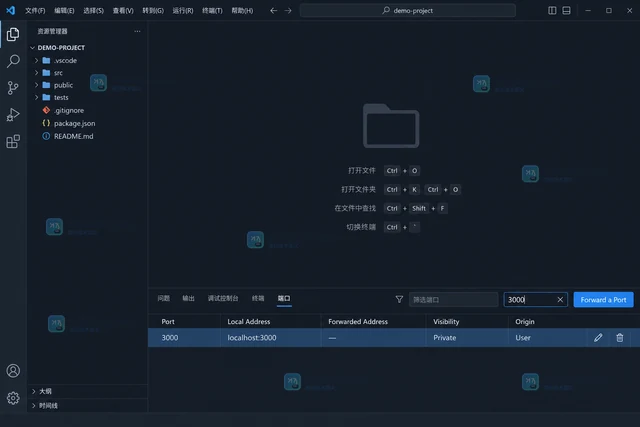Open the 选择(S) menu

(x=93, y=11)
